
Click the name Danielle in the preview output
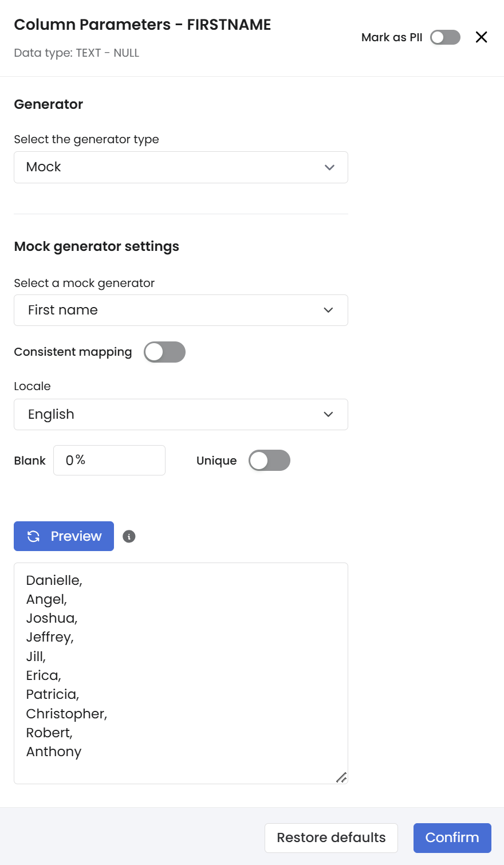53,580
